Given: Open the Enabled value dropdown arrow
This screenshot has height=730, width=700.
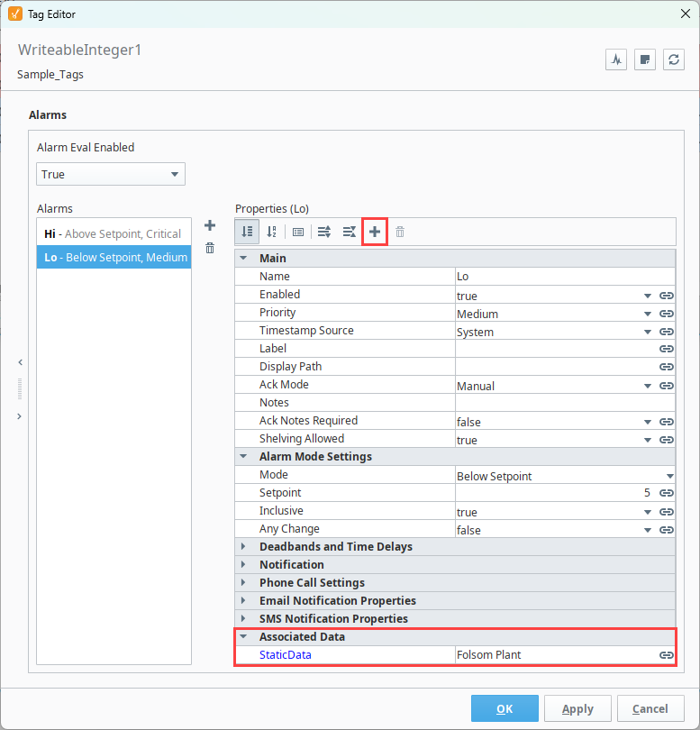Looking at the screenshot, I should [x=648, y=297].
